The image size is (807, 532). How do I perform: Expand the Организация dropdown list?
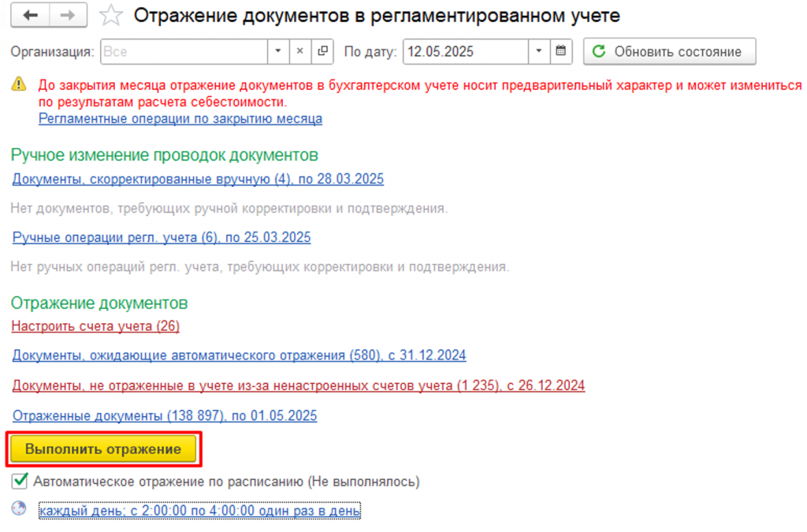pos(278,51)
